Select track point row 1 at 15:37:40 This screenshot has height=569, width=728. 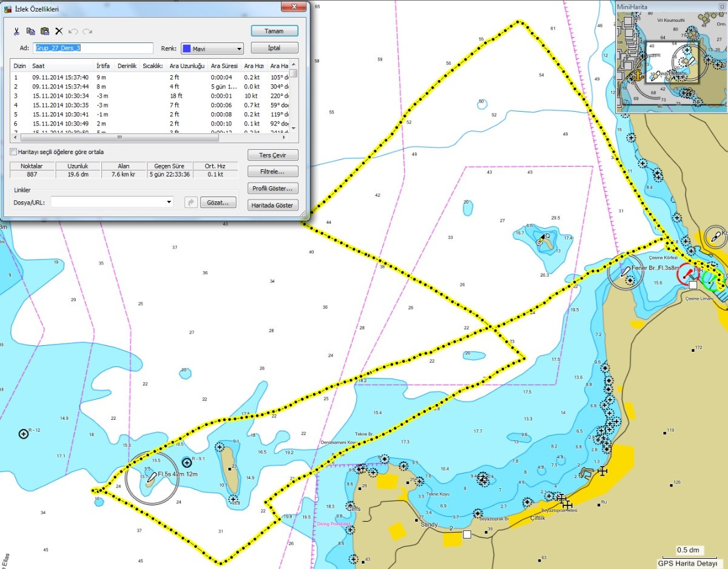[x=150, y=78]
